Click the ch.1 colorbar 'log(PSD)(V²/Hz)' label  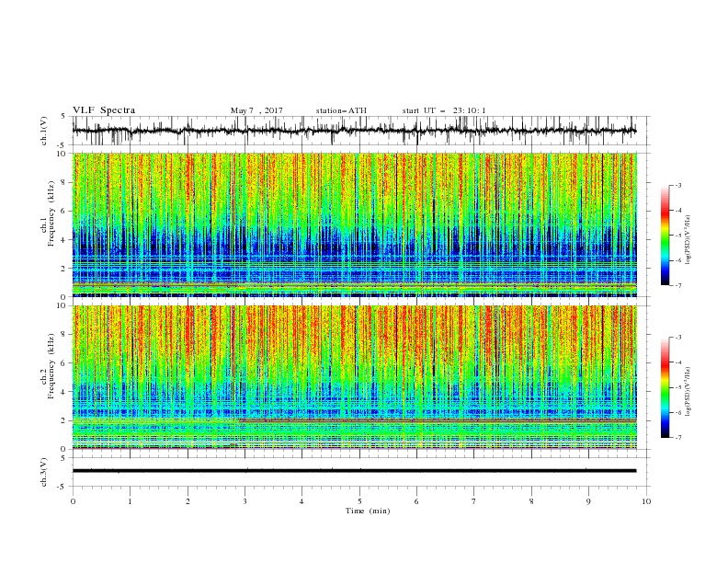pyautogui.click(x=688, y=240)
